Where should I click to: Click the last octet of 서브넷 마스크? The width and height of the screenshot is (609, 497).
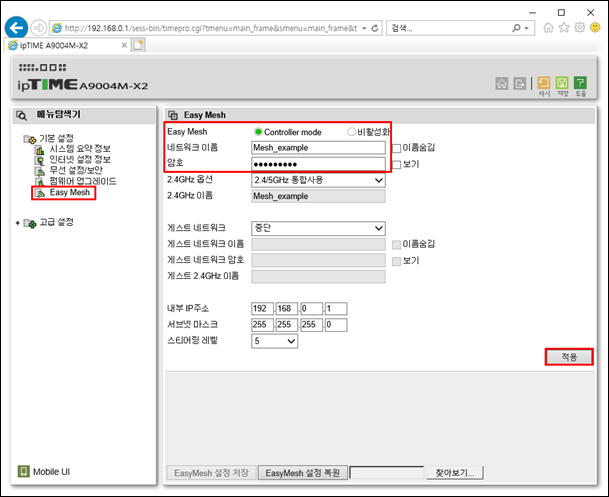(x=336, y=325)
